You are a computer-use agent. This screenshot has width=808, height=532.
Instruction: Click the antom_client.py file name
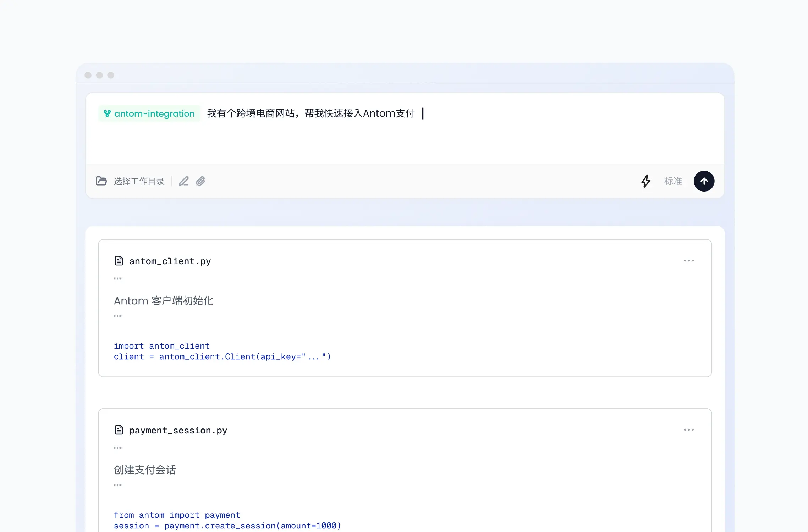point(170,261)
